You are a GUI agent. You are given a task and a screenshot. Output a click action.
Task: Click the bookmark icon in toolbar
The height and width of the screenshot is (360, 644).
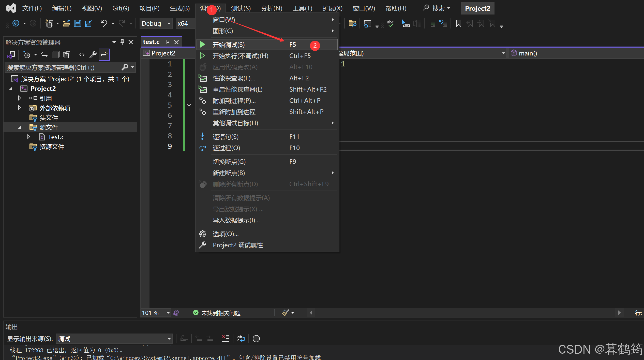coord(458,23)
